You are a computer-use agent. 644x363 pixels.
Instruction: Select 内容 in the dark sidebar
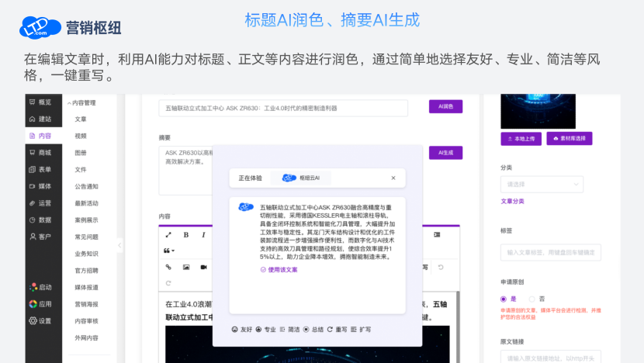43,136
